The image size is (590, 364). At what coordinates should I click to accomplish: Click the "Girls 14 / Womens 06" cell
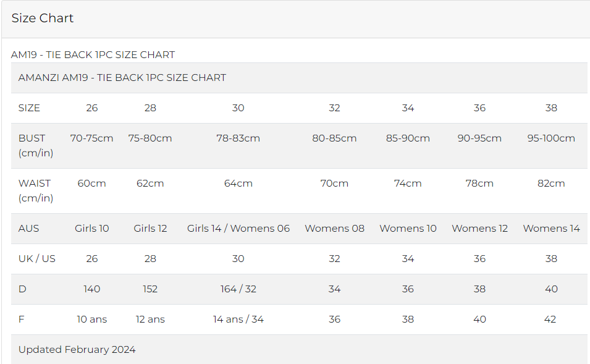coord(238,229)
